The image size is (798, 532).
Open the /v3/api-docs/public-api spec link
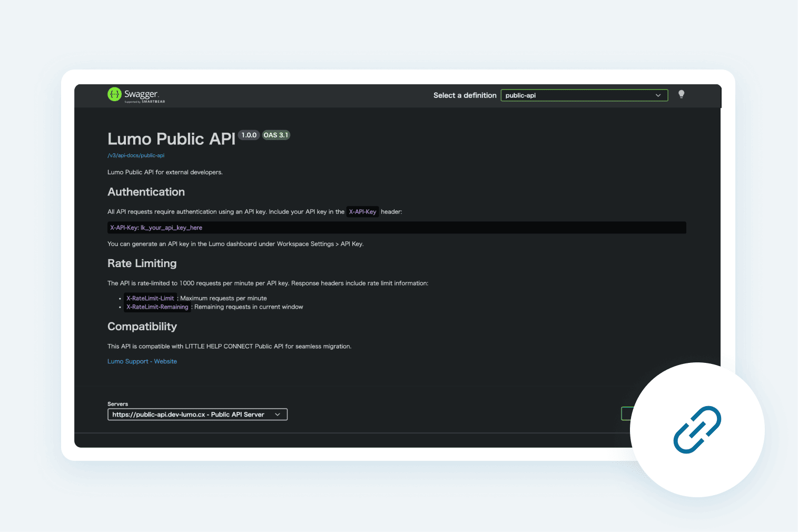135,155
